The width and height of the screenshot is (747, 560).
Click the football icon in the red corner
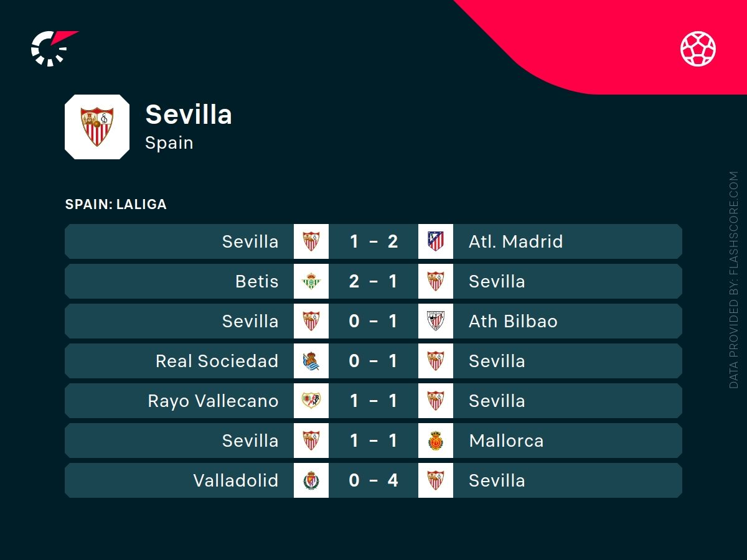tap(698, 49)
